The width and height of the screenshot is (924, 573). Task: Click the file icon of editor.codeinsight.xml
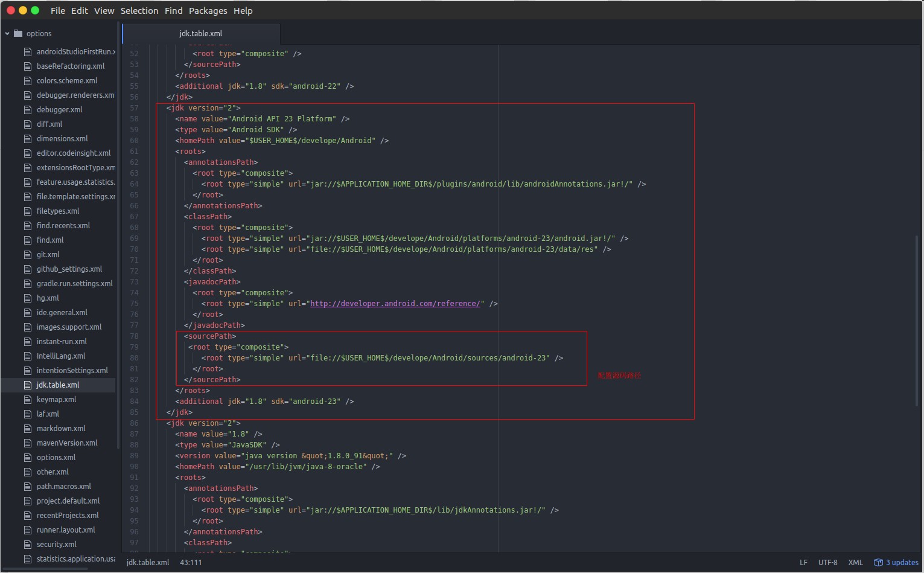28,153
